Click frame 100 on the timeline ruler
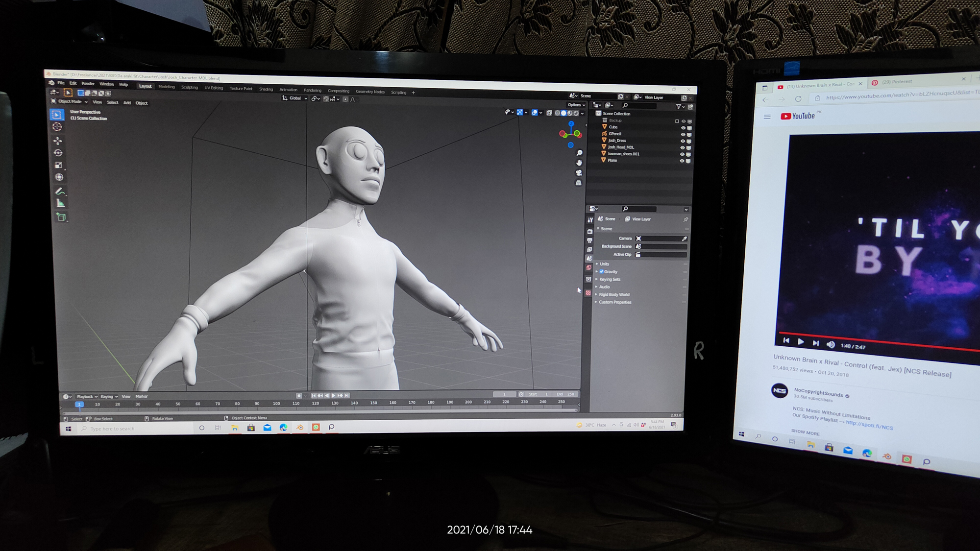The height and width of the screenshot is (551, 980). (276, 404)
